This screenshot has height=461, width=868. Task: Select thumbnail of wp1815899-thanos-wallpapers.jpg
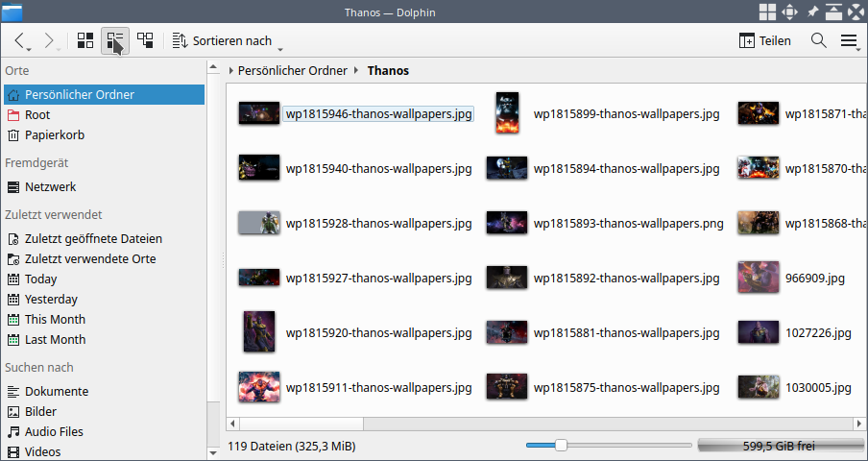pyautogui.click(x=508, y=113)
